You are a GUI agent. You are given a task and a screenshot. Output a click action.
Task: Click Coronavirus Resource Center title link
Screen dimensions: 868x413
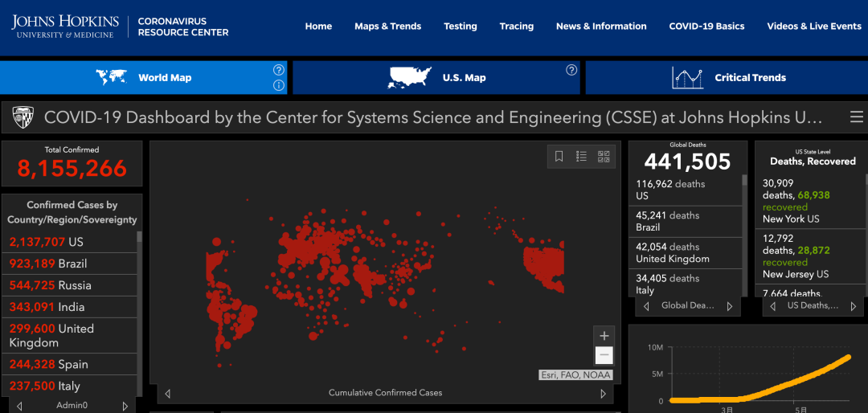(182, 27)
